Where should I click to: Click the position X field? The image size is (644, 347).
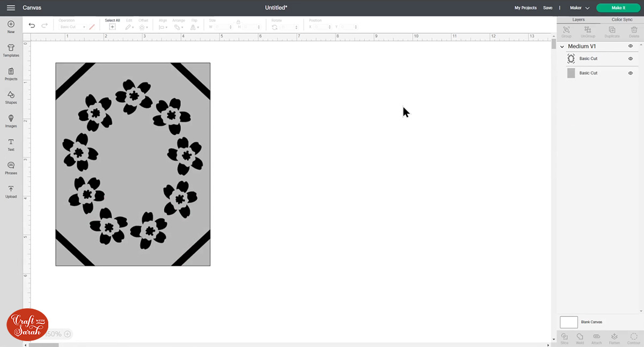coord(323,27)
